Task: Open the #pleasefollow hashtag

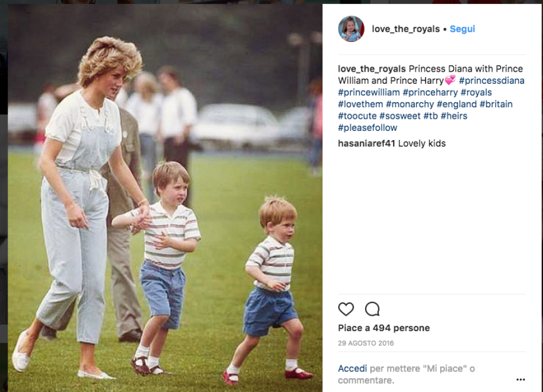Action: click(x=367, y=128)
